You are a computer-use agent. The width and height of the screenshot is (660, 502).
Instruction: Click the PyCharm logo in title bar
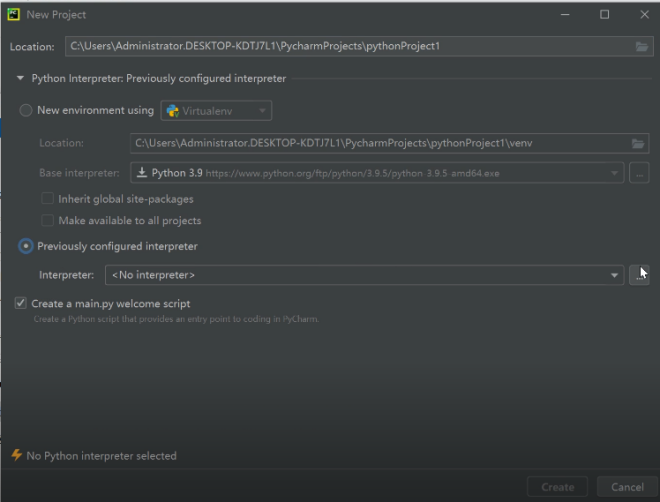point(13,14)
